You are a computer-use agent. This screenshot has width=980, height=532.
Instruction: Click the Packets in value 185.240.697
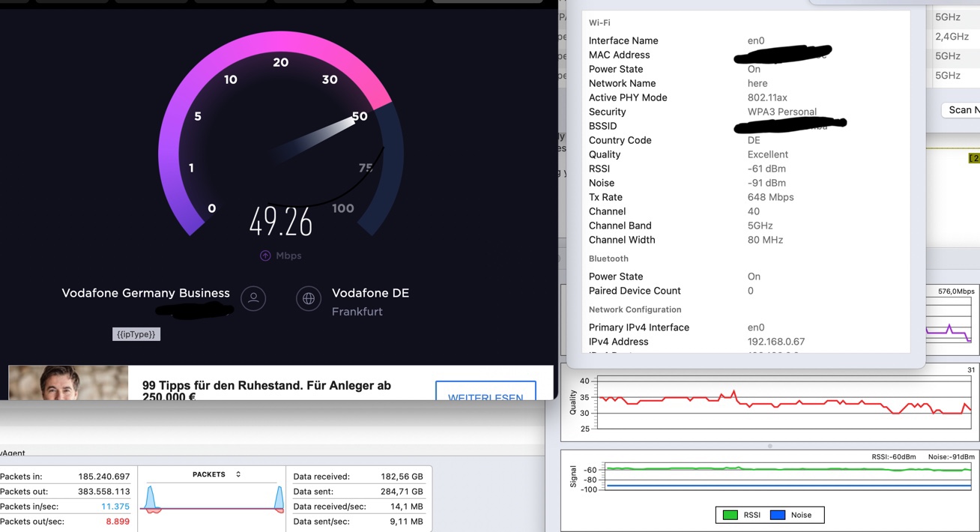pos(104,477)
